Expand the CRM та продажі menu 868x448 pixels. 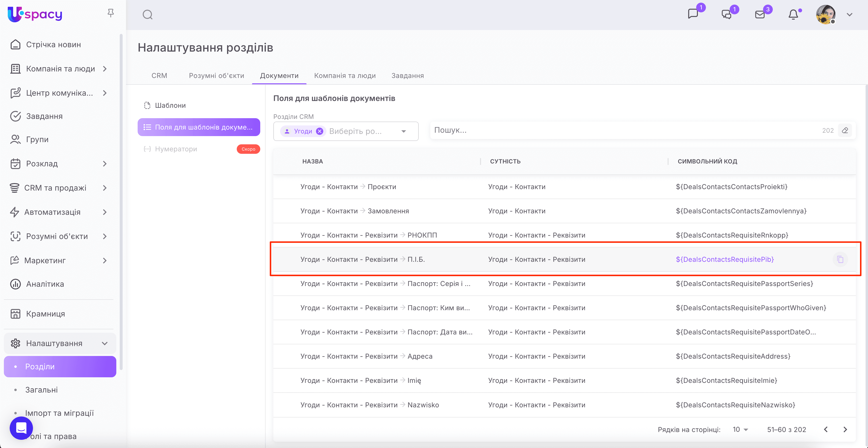(x=104, y=188)
